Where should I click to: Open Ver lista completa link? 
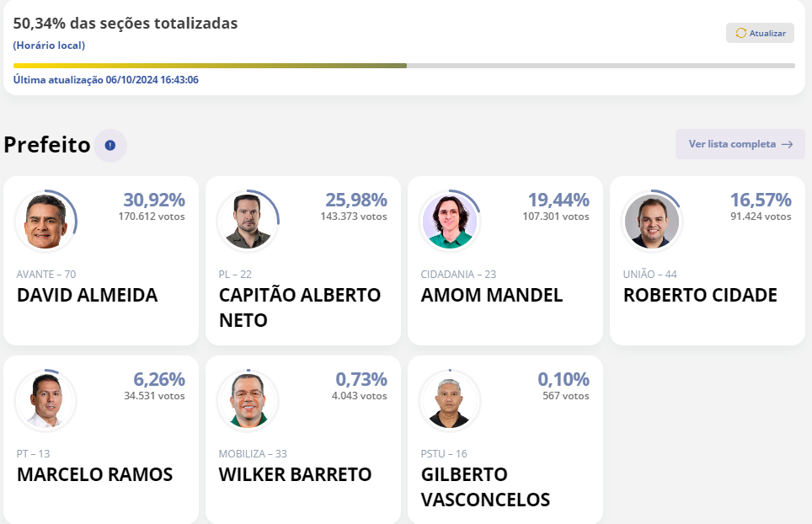pos(740,144)
